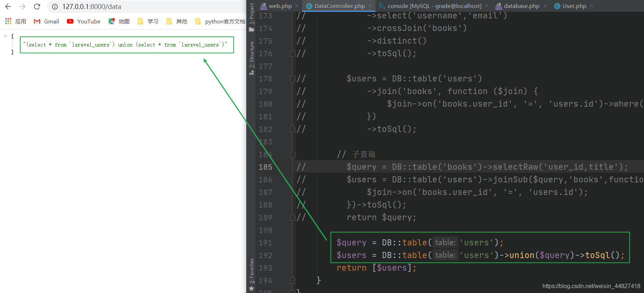The image size is (644, 293).
Task: Open the Gmail bookmark
Action: [x=46, y=21]
